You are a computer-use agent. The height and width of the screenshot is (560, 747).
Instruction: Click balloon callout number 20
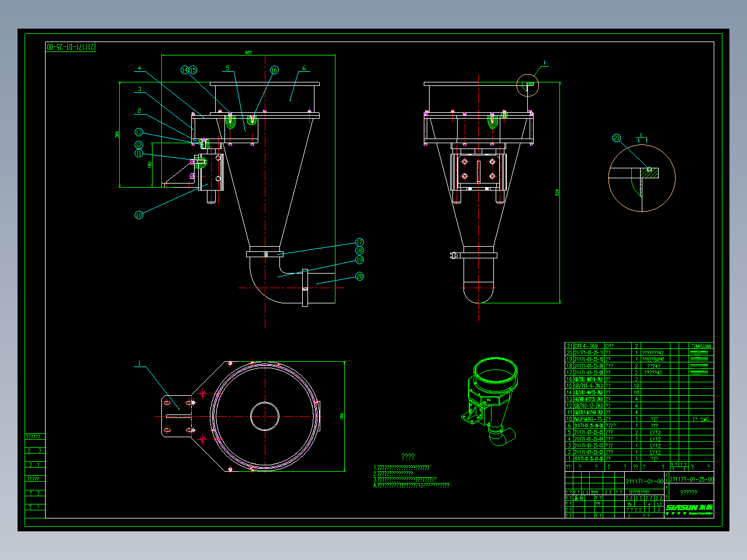tap(359, 276)
